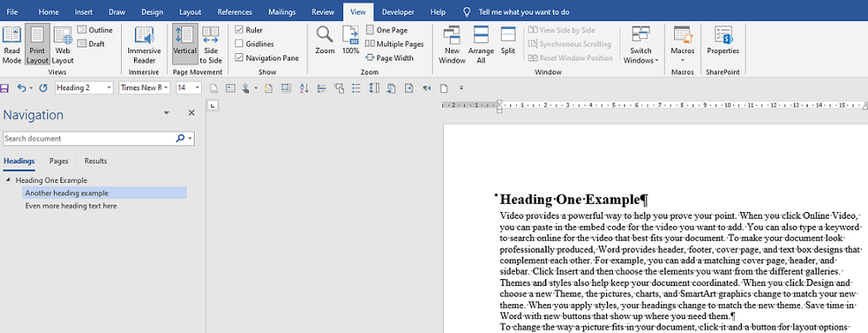This screenshot has width=868, height=333.
Task: Open the Heading 2 style dropdown
Action: click(108, 88)
